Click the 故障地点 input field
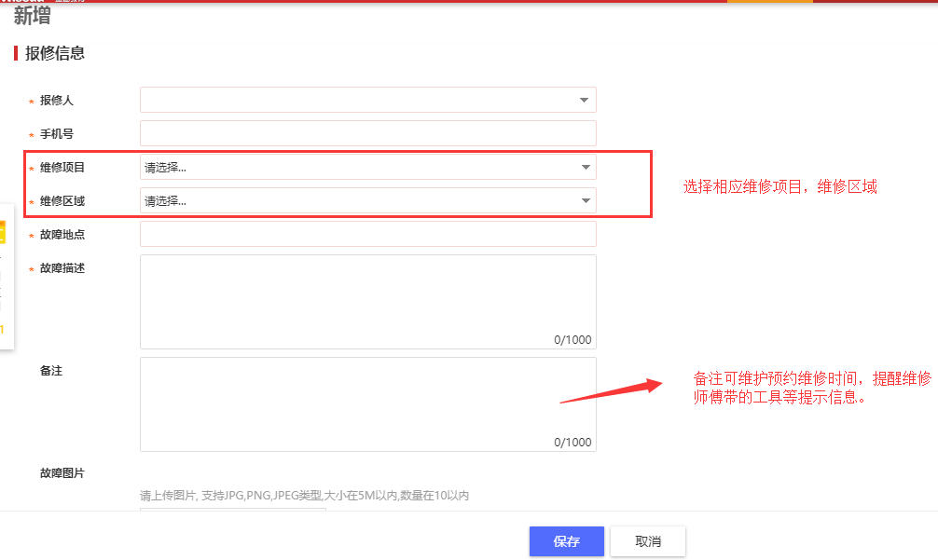 [368, 234]
